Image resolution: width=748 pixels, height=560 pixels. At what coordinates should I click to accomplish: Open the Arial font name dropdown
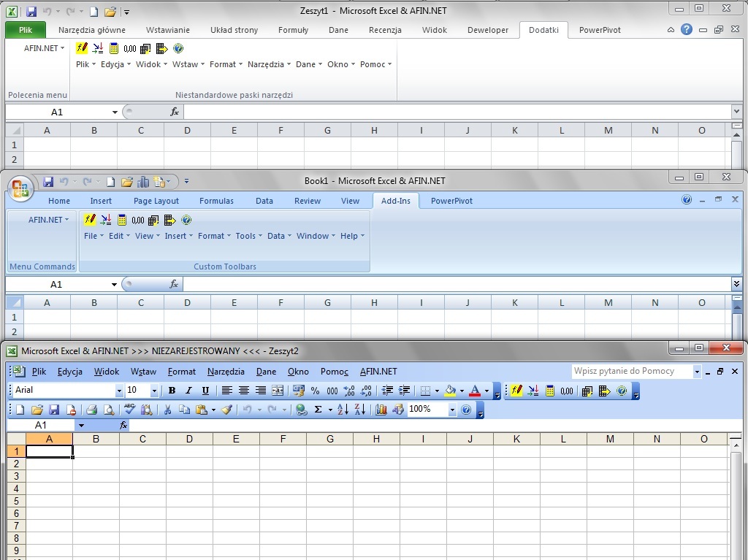pos(119,391)
